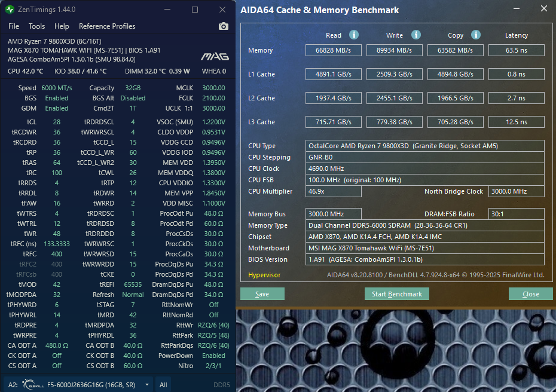Image resolution: width=556 pixels, height=392 pixels.
Task: Click the North Bridge Clock value 3000.0 MHz
Action: [517, 191]
